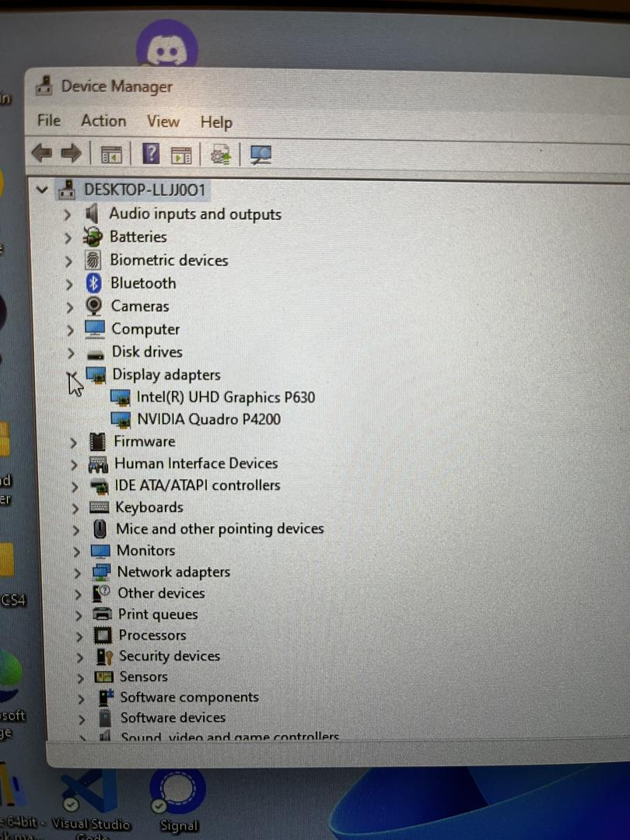Open the Help menu
This screenshot has height=840, width=630.
(x=216, y=123)
